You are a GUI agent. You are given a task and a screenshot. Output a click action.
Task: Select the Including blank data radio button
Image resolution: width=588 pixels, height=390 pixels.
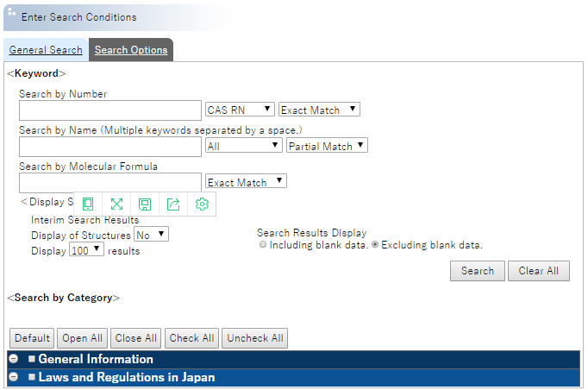click(x=264, y=245)
